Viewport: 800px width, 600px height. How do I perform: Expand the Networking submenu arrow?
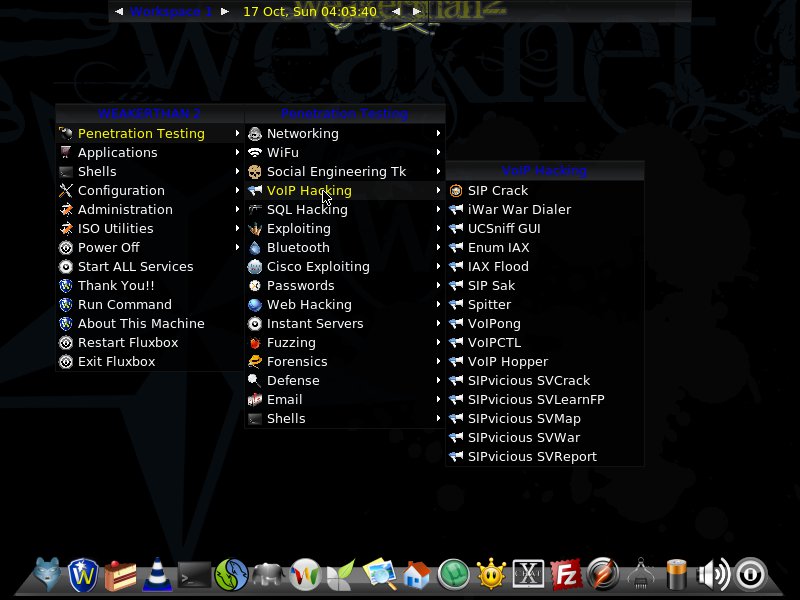click(x=438, y=133)
